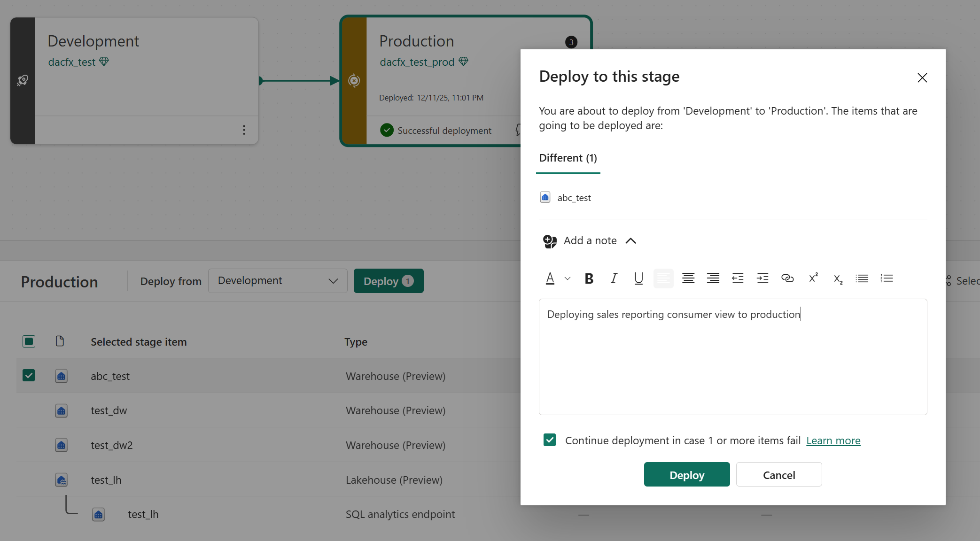Click the Development stage card title
Screen dimensions: 980x541
[x=93, y=41]
